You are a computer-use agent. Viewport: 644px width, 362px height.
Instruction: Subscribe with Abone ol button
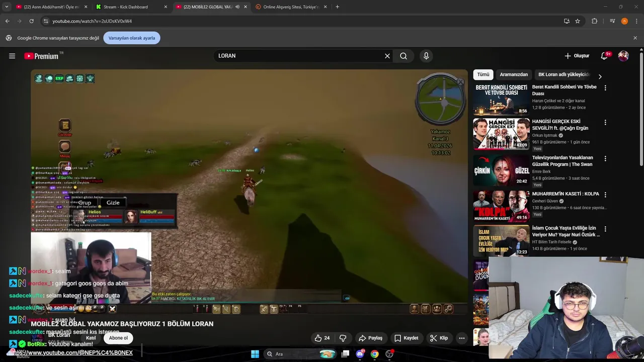tap(119, 338)
